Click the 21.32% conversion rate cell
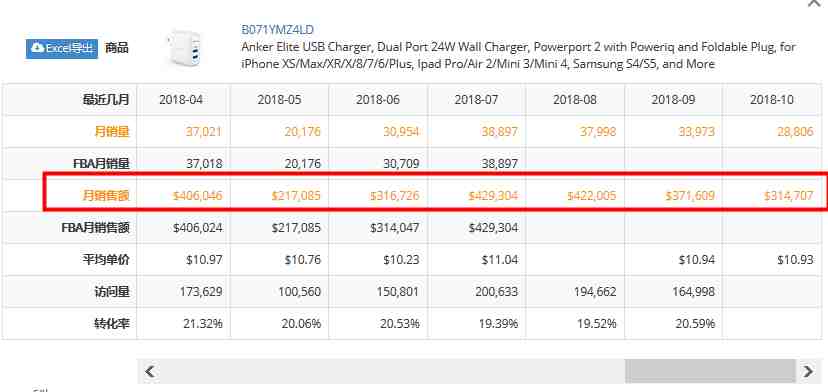The height and width of the screenshot is (392, 828). pyautogui.click(x=203, y=323)
